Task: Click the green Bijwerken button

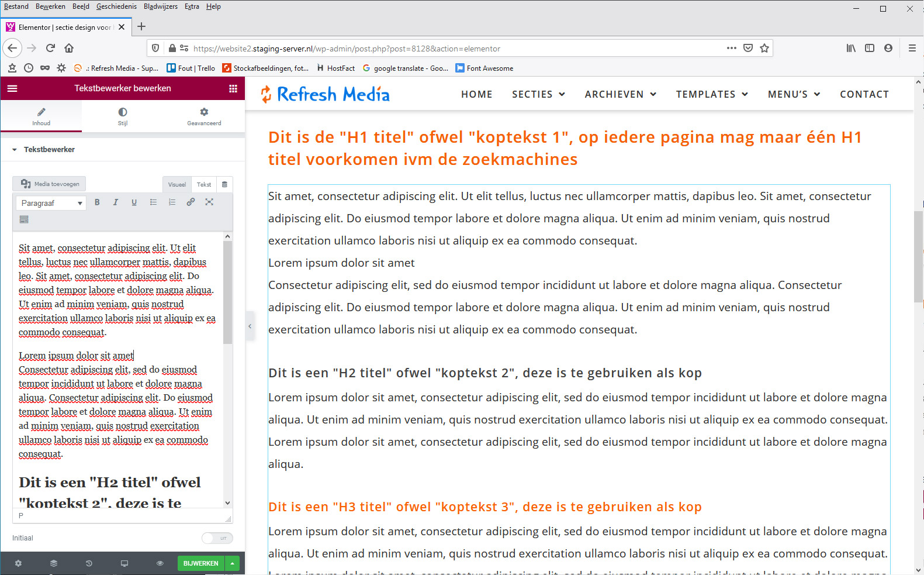Action: (x=200, y=563)
